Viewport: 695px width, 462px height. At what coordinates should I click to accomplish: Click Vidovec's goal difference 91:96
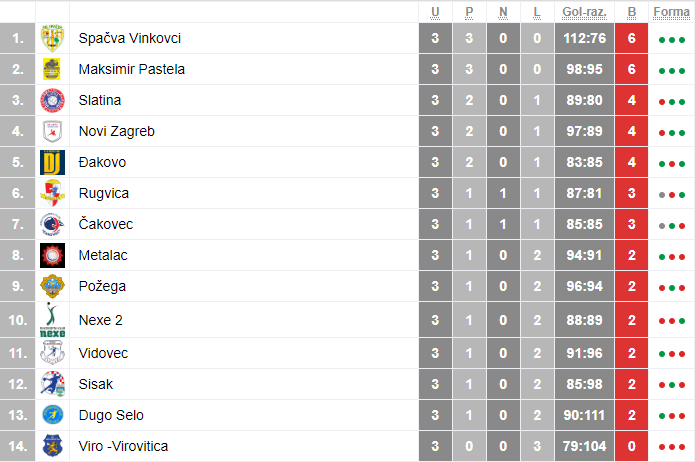coord(585,352)
